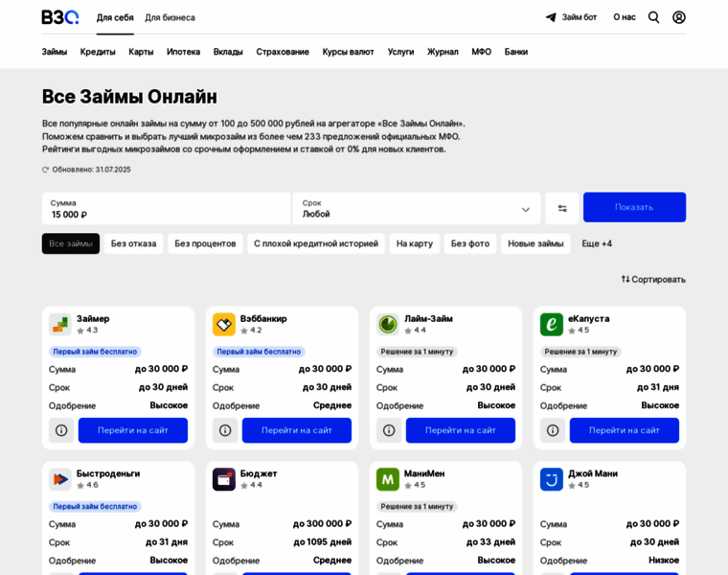Open the Карты menu item
728x575 pixels.
[x=141, y=52]
